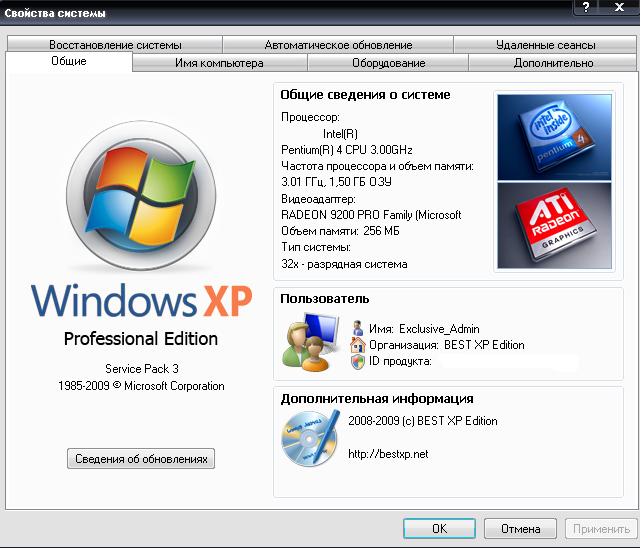Click the ID icon beside ID продукта

pos(358,361)
